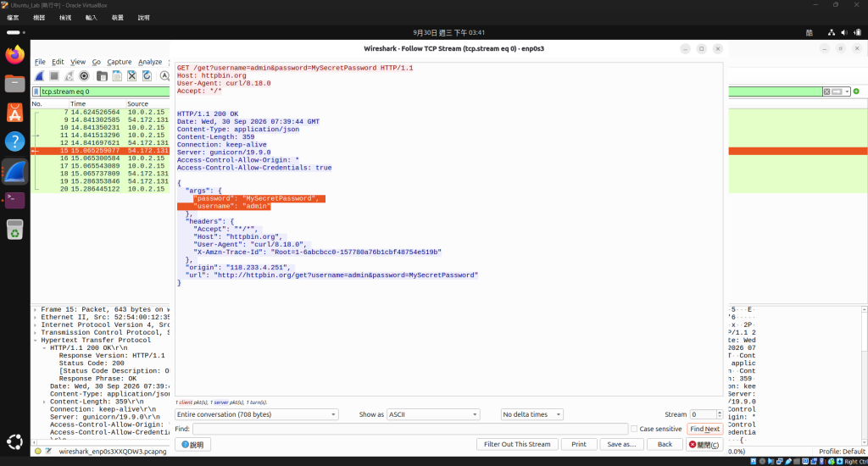This screenshot has width=868, height=466.
Task: Open the Go menu
Action: [x=97, y=62]
